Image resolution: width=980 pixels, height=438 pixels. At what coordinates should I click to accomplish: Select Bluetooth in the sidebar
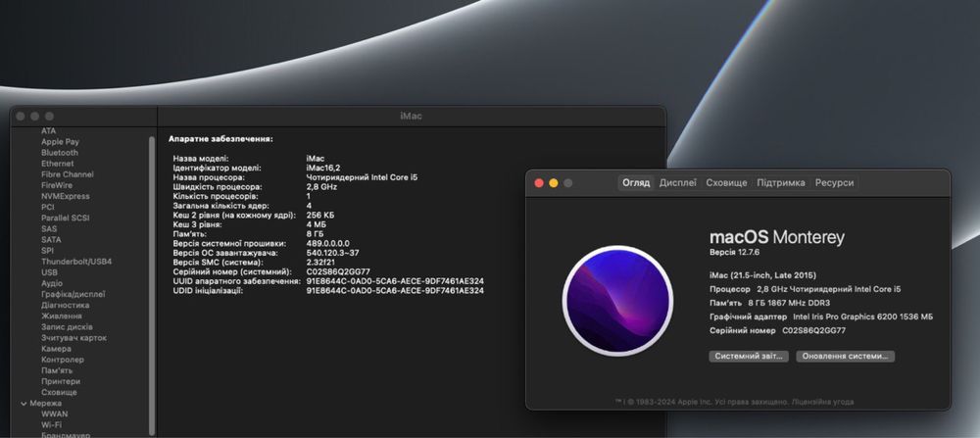pos(60,153)
